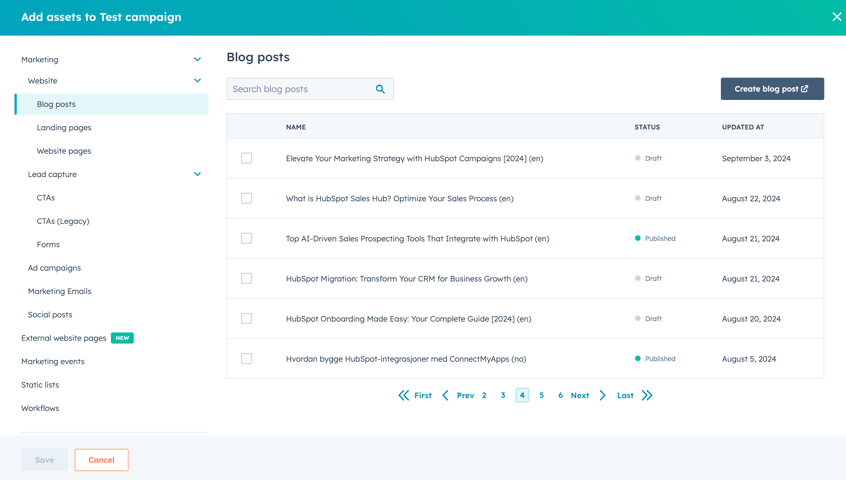Image resolution: width=846 pixels, height=480 pixels.
Task: Click the search magnifier icon
Action: click(380, 89)
